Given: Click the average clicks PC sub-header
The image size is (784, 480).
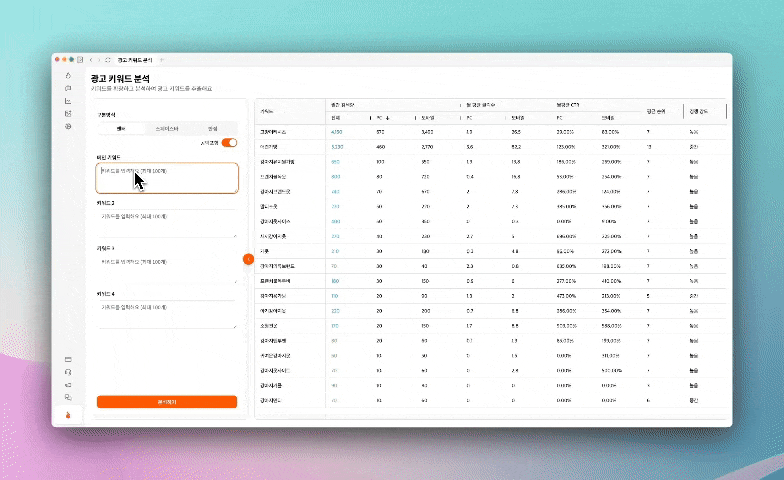Looking at the screenshot, I should coord(469,118).
